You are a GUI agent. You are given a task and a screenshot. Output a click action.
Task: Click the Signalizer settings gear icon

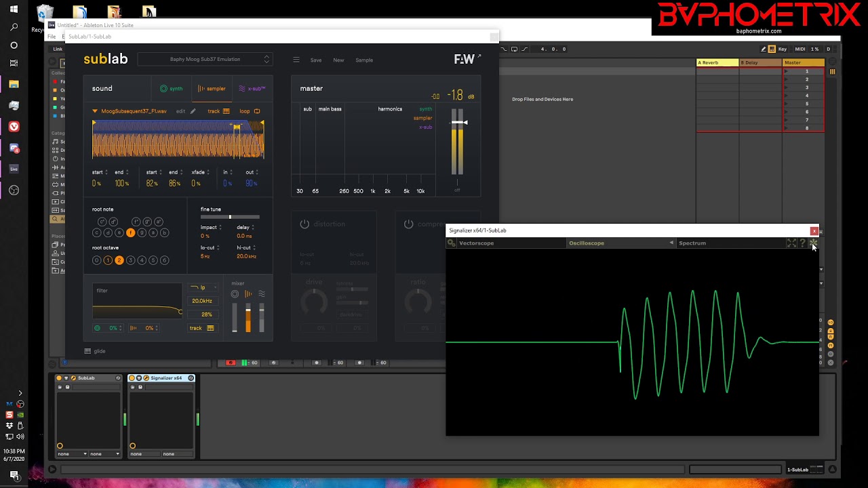tap(451, 243)
